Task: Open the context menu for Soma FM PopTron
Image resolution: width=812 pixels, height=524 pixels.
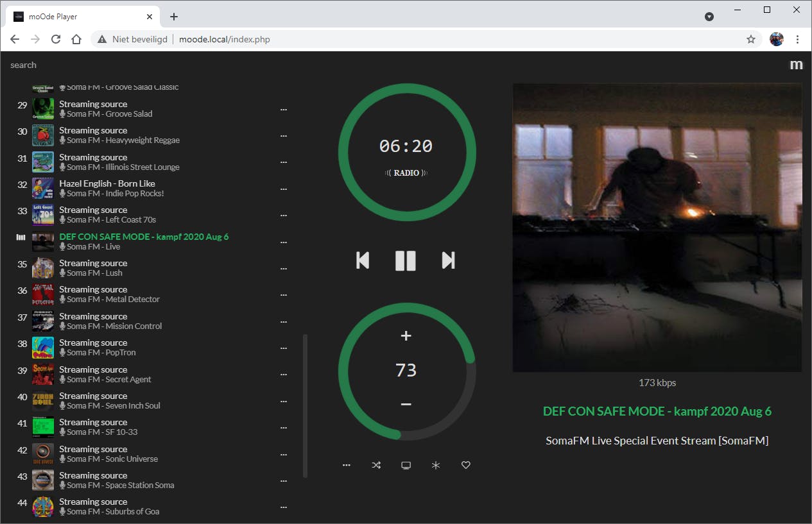Action: coord(283,347)
